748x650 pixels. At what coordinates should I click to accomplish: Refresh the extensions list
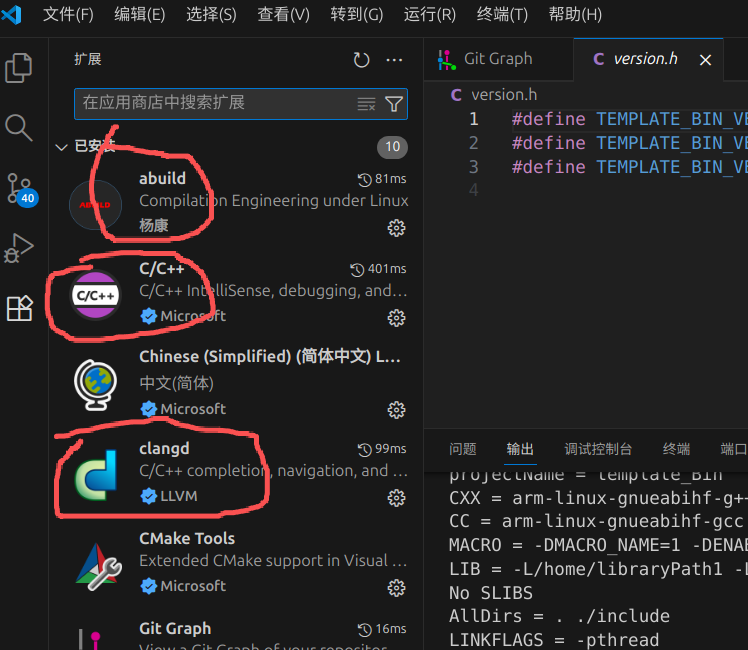[361, 60]
